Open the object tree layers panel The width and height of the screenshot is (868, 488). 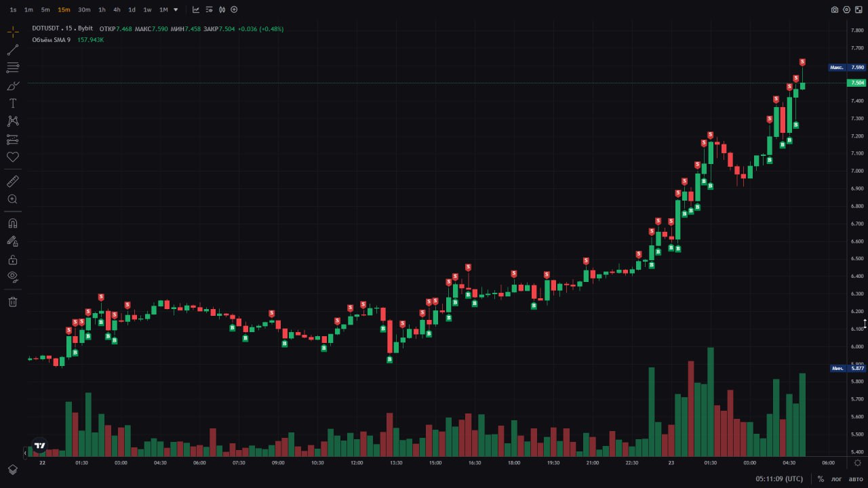pos(13,470)
